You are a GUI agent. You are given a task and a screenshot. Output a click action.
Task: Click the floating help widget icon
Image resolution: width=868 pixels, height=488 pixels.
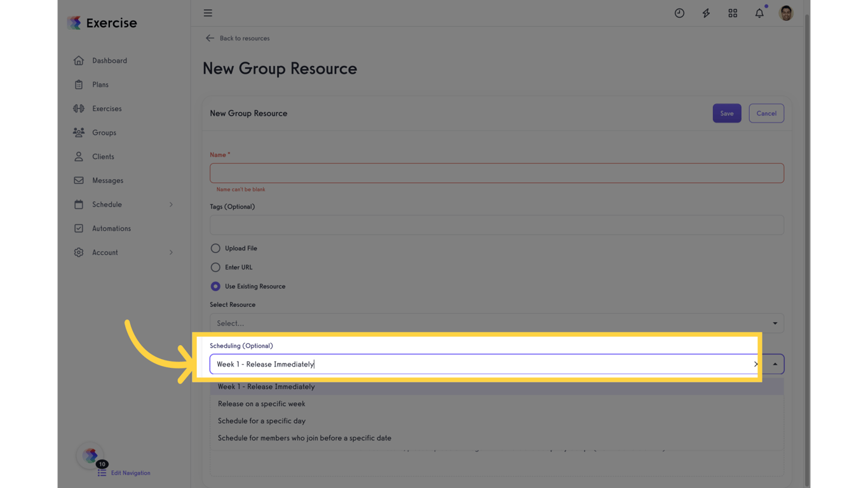pos(90,455)
